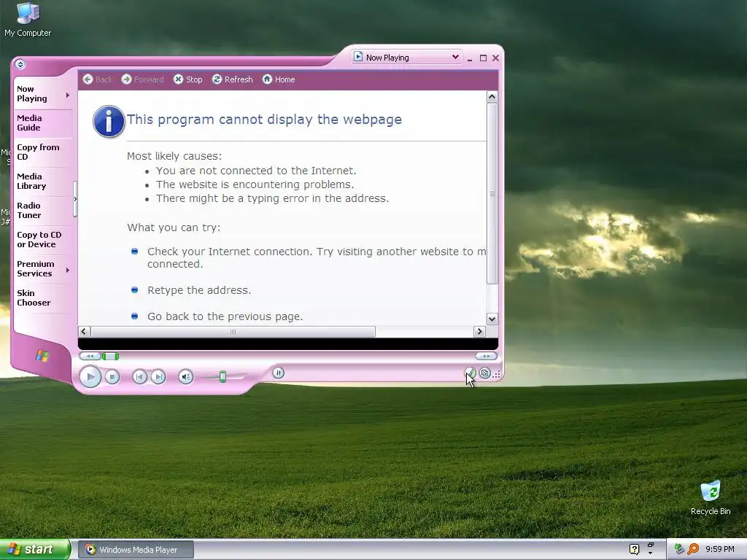Screen dimensions: 747x560
Task: Click the horizontal scrollbar thumb
Action: pyautogui.click(x=233, y=332)
